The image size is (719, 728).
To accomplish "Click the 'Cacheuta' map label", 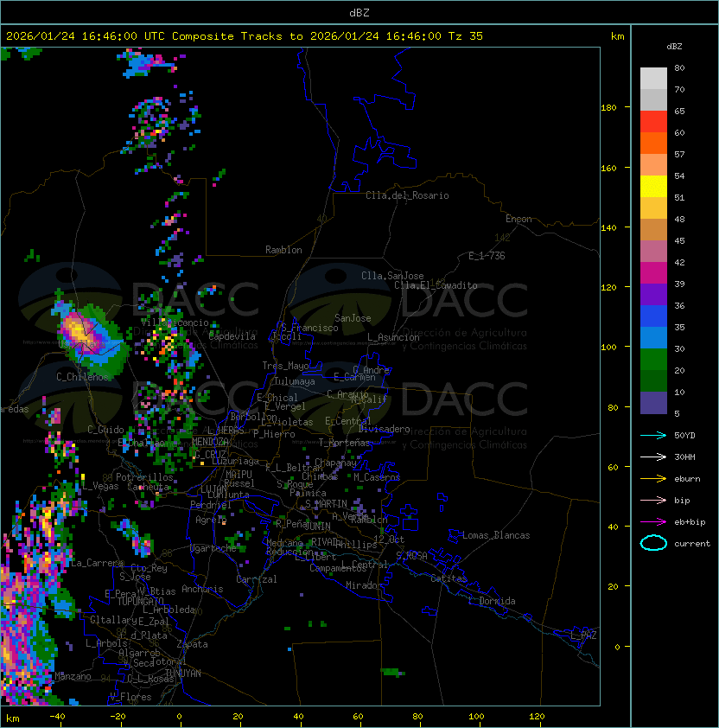I will coord(149,487).
